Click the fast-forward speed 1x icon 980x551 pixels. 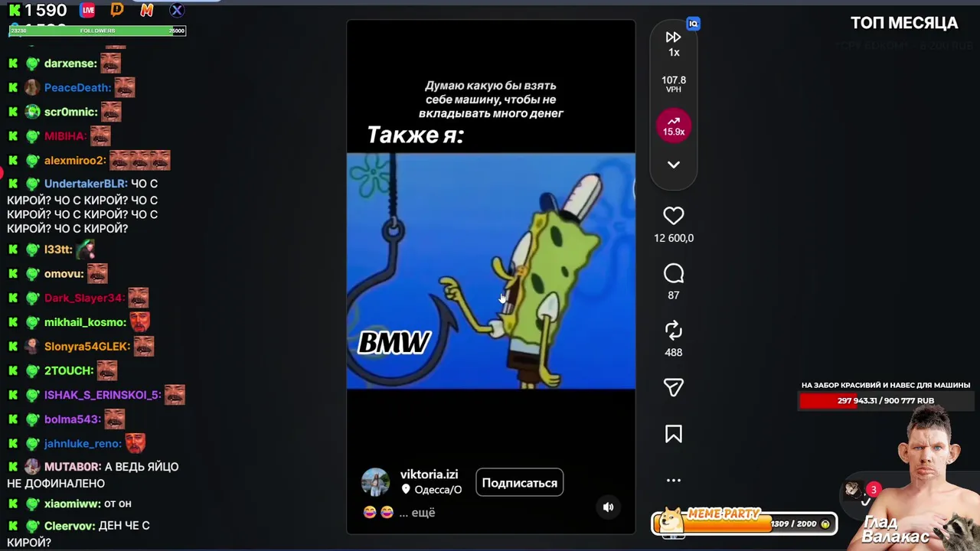674,37
